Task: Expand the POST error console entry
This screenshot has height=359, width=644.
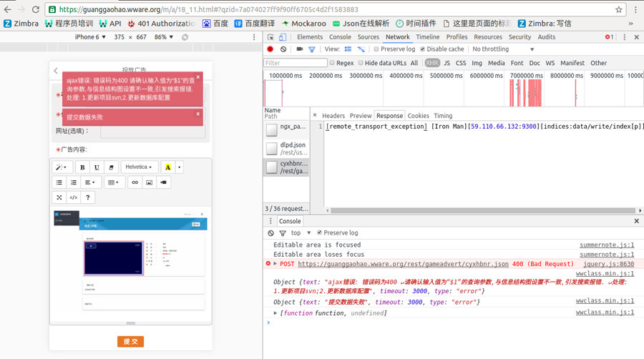Action: [x=275, y=264]
